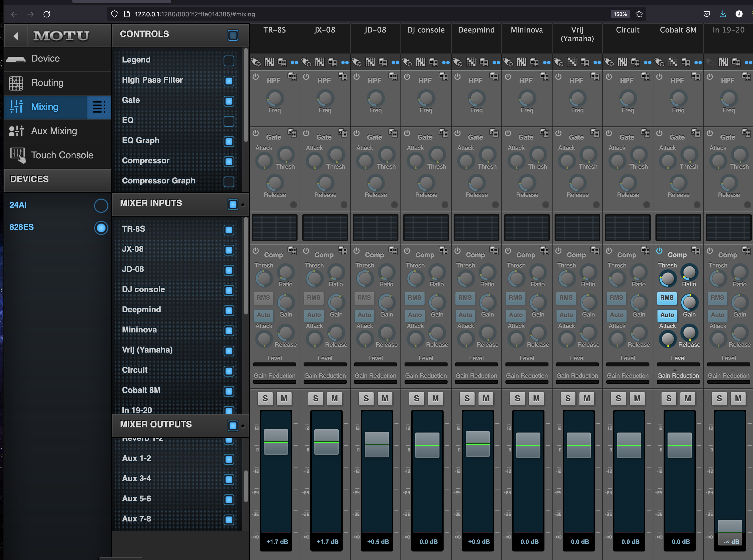Enable HPF power on Circuit channel
Viewport: 753px width, 560px height.
[609, 77]
